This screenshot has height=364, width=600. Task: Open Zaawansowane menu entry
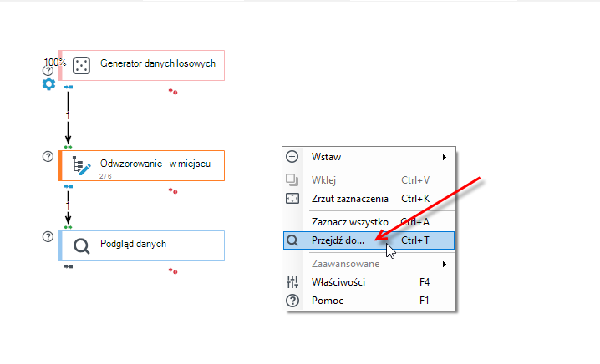369,264
